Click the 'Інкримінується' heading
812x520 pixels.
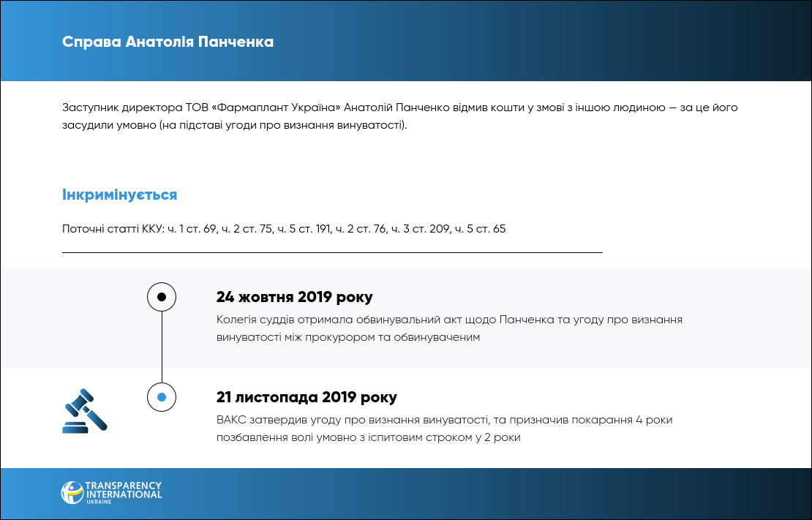119,195
